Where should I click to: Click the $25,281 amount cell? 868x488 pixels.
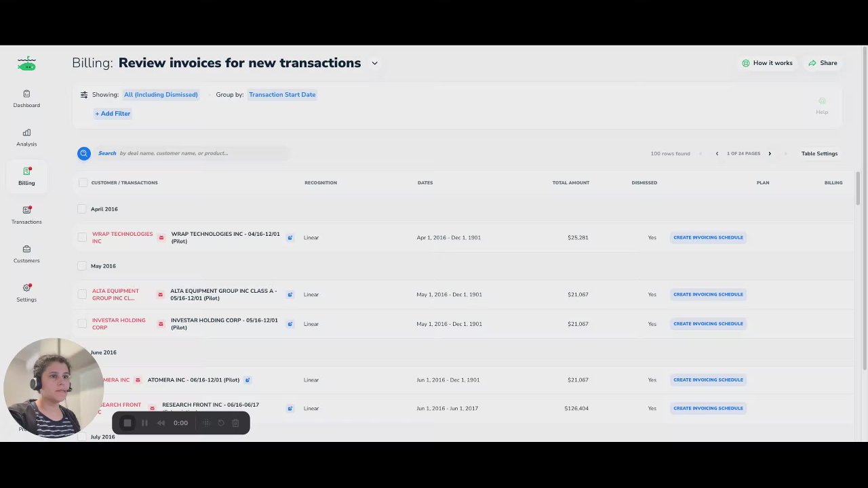pos(578,238)
